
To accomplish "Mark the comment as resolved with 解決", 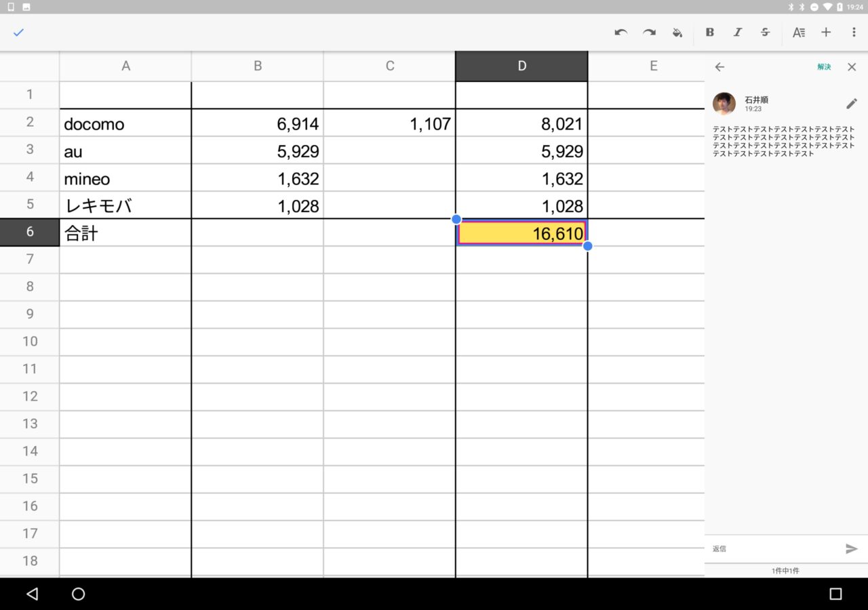I will pos(824,67).
